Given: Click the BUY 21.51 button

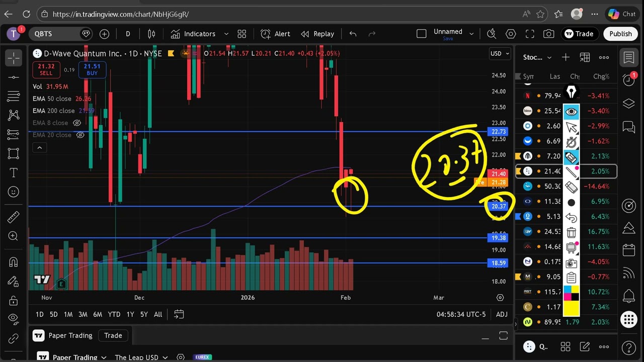Looking at the screenshot, I should pos(92,69).
